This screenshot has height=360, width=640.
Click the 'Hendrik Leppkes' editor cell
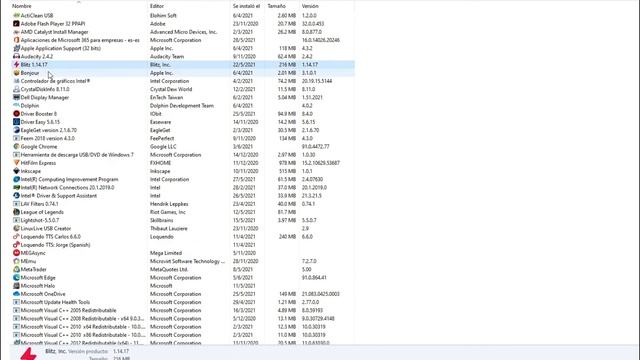[x=169, y=204]
